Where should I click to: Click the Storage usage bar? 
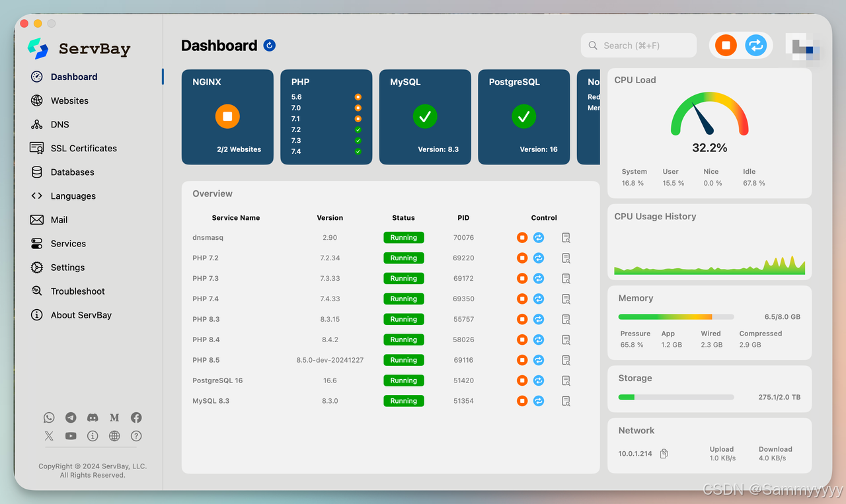675,397
